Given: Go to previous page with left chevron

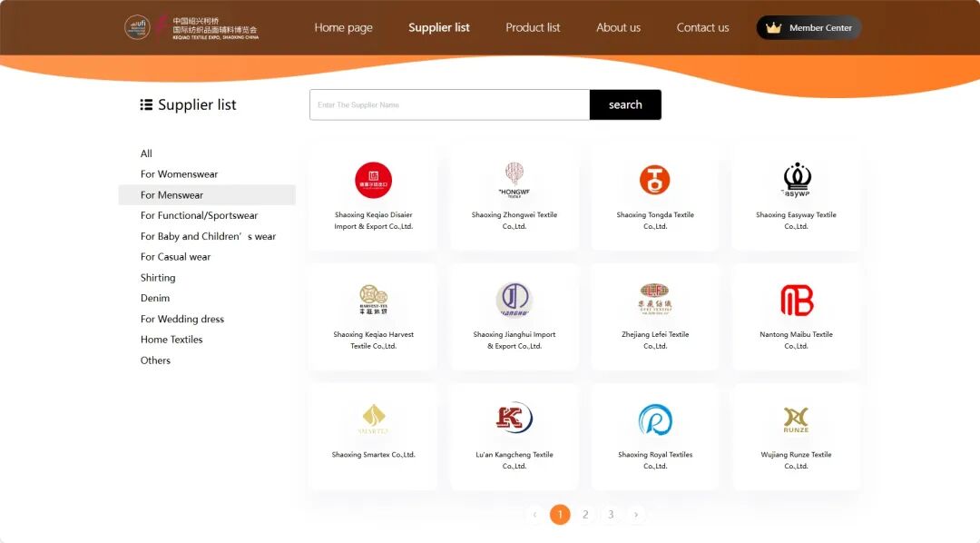Looking at the screenshot, I should 534,514.
